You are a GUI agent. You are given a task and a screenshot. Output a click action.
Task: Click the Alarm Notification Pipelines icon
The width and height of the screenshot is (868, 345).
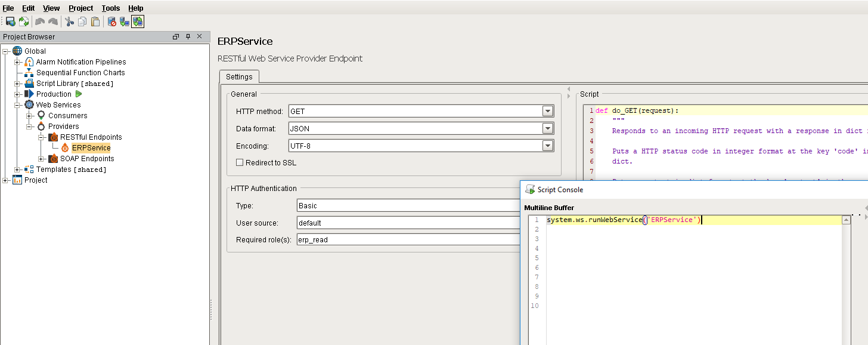coord(29,61)
